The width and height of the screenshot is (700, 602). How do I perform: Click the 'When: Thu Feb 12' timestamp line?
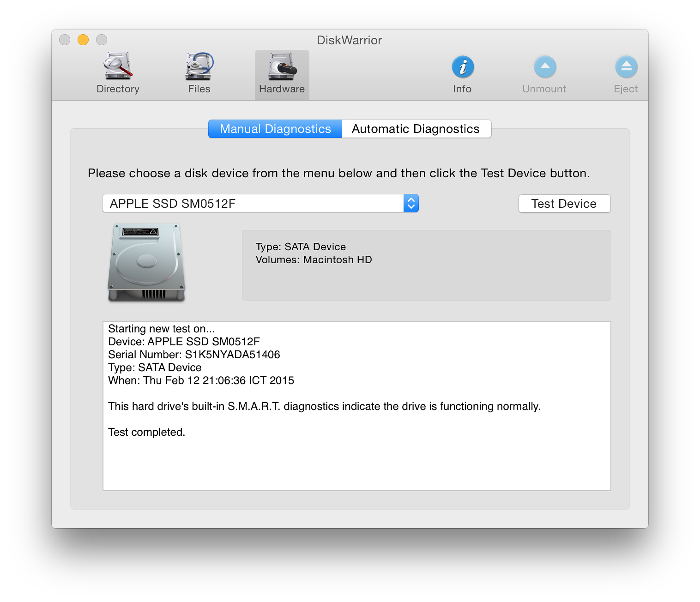click(x=201, y=380)
